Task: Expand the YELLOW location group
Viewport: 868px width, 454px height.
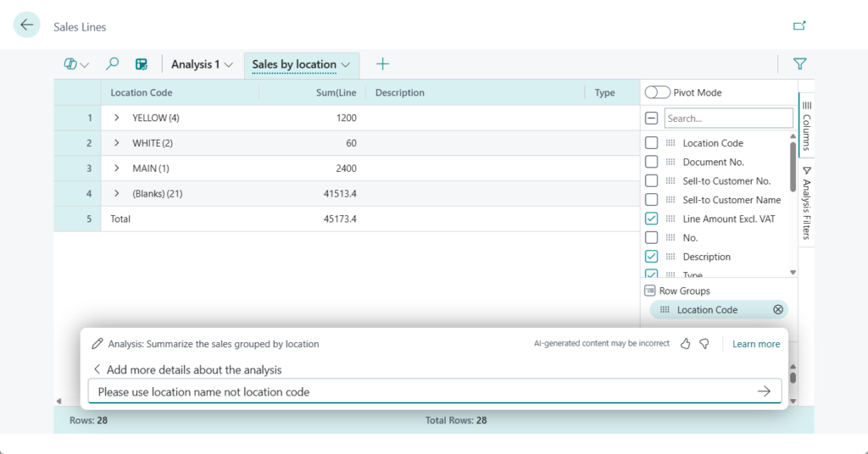Action: coord(117,118)
